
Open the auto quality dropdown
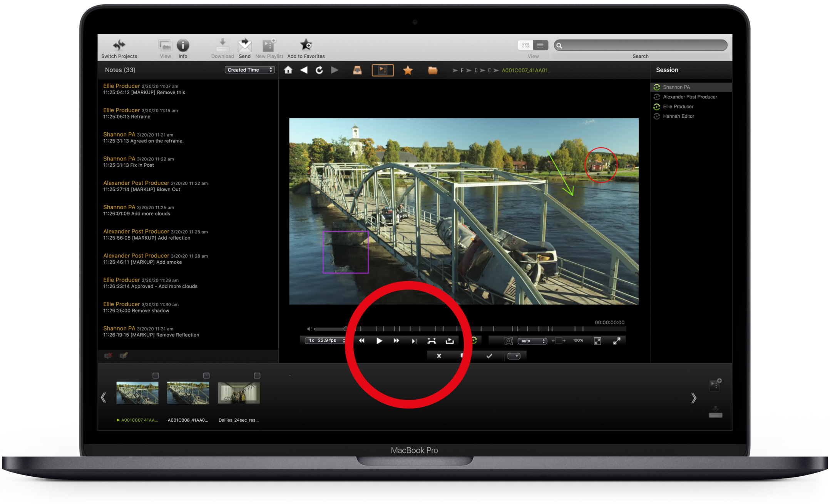(532, 341)
